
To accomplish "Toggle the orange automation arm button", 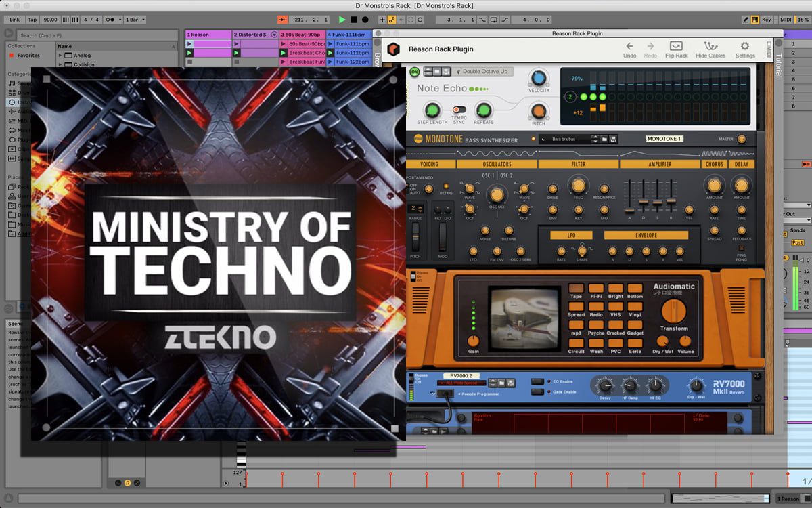I will click(392, 20).
